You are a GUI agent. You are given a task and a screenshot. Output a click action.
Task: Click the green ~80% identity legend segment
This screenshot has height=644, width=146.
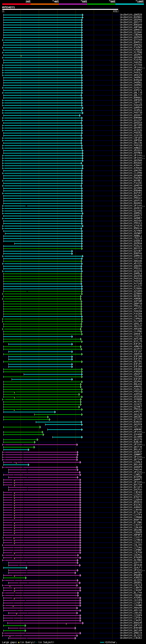(101, 4)
